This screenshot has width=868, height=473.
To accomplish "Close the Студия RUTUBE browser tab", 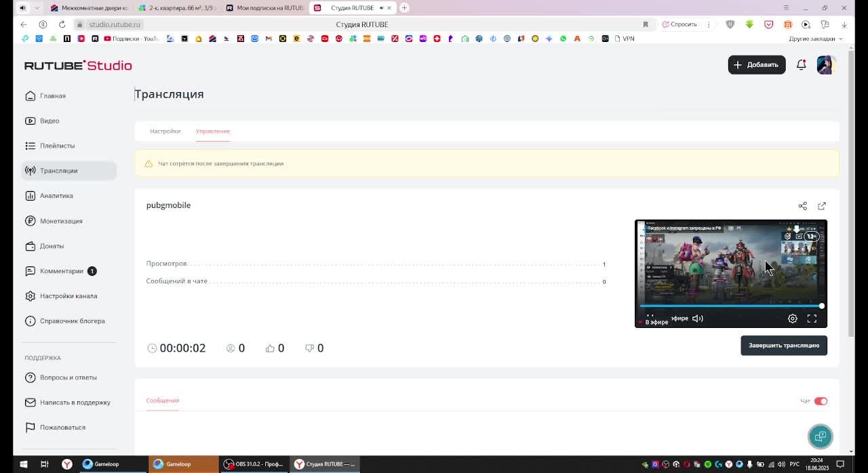I will [x=389, y=8].
